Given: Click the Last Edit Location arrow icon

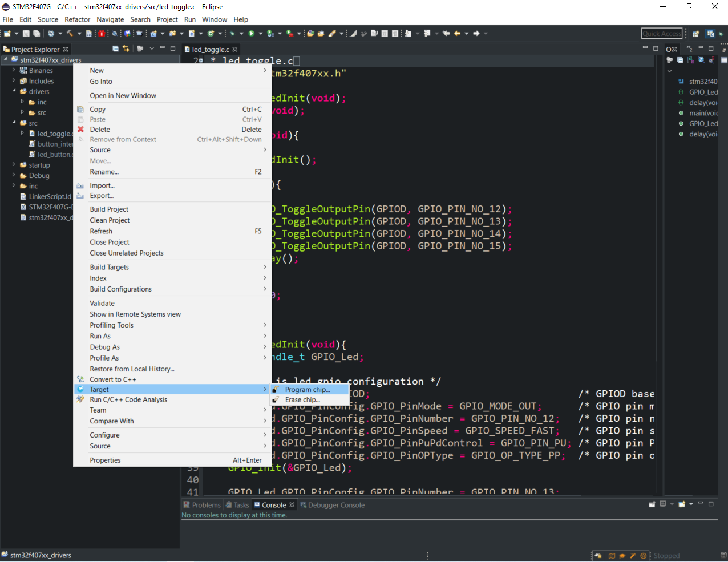Looking at the screenshot, I should (446, 34).
